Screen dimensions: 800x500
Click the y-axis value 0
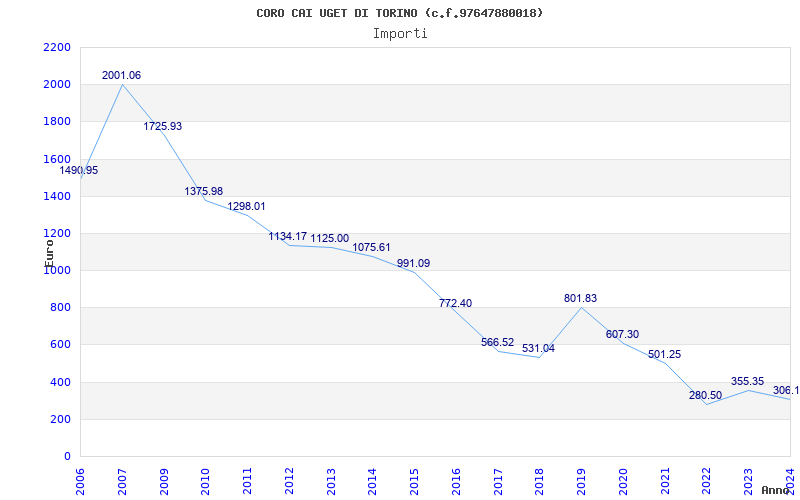click(67, 457)
